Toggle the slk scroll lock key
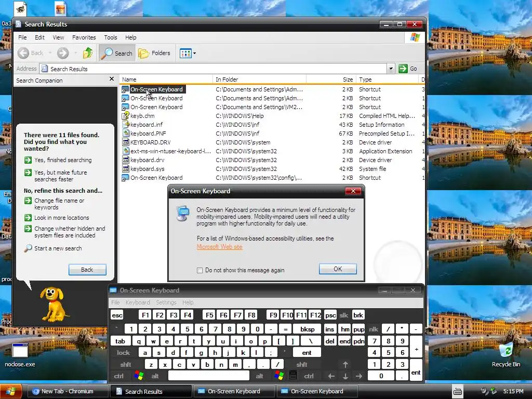532x399 pixels. click(344, 315)
